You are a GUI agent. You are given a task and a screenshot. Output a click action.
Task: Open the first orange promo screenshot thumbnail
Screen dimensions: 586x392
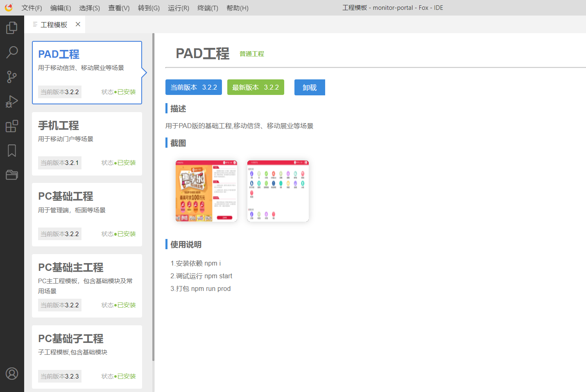pos(206,191)
